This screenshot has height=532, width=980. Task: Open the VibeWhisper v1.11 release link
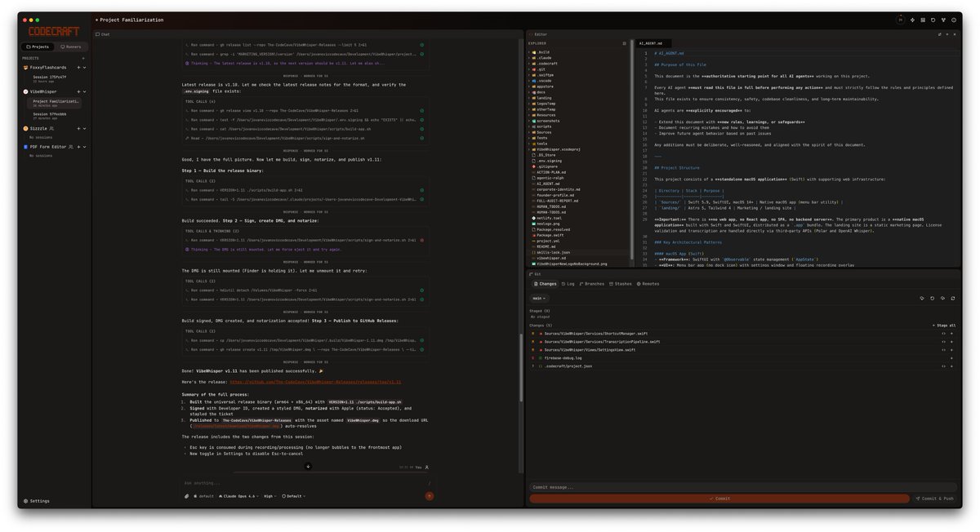(315, 382)
